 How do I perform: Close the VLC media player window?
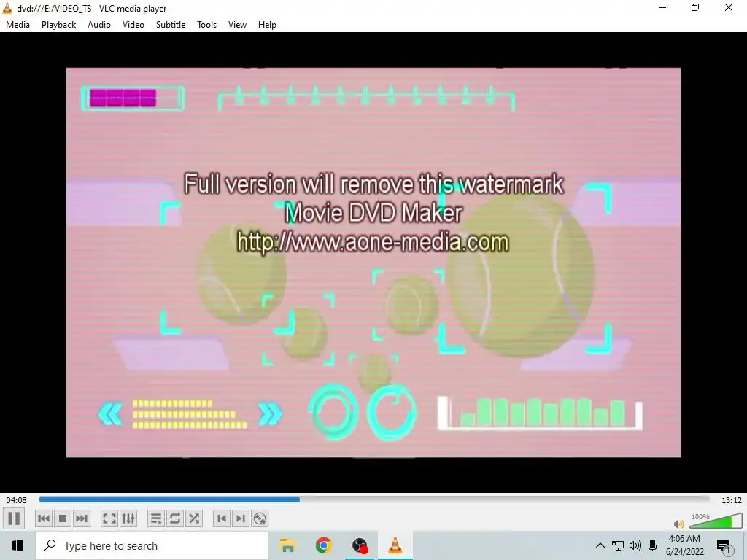(729, 8)
